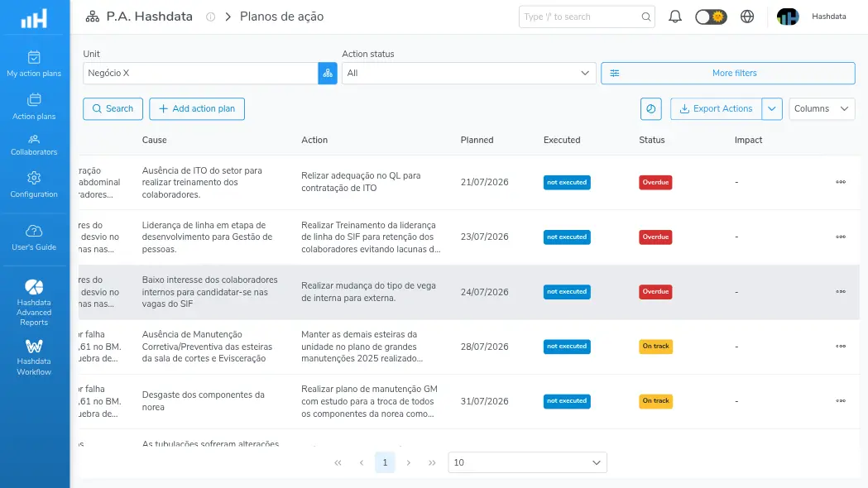Click the info icon next to P.A. Hashdata
The height and width of the screenshot is (488, 868).
(x=210, y=17)
